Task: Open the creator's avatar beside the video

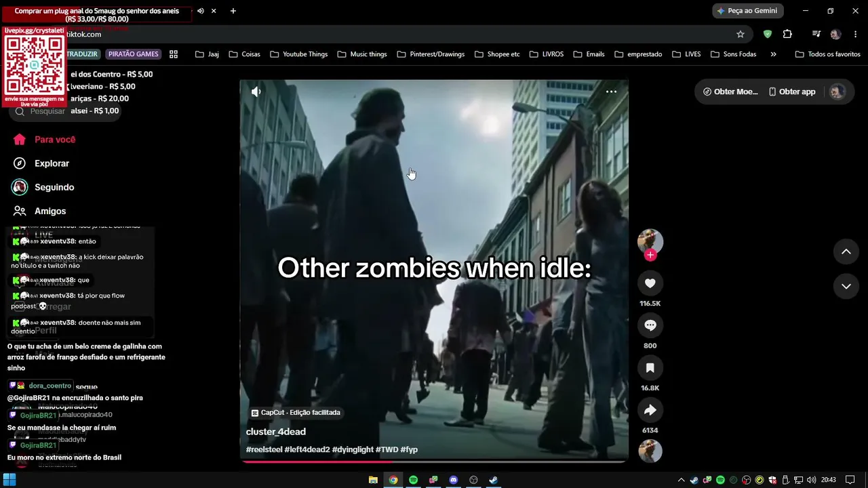Action: tap(650, 241)
